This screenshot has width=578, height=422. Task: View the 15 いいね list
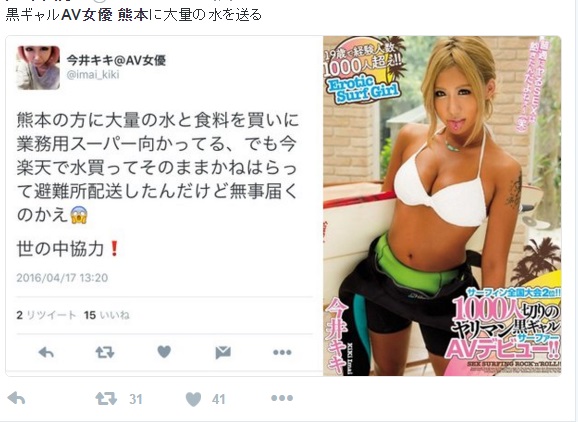[107, 315]
